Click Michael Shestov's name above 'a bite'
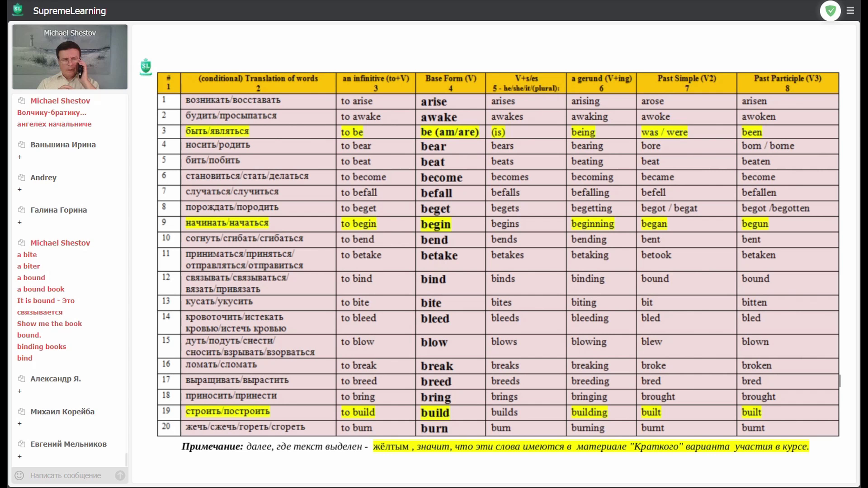This screenshot has width=868, height=488. pos(60,243)
